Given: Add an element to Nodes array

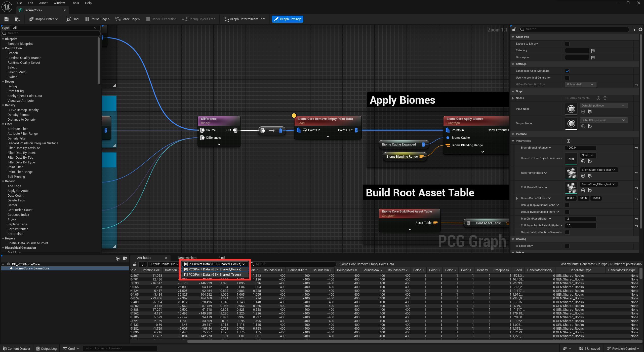Looking at the screenshot, I should point(598,98).
